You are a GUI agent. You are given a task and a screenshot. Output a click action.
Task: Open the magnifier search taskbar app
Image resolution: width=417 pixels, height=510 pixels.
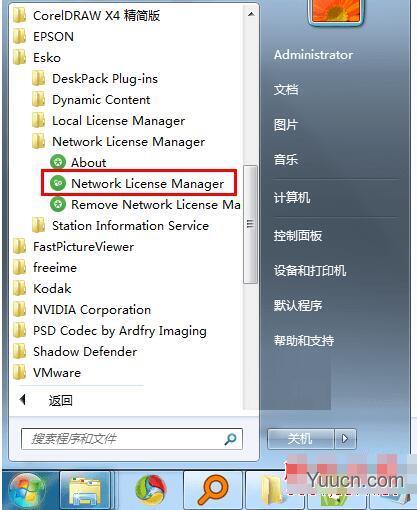point(213,491)
